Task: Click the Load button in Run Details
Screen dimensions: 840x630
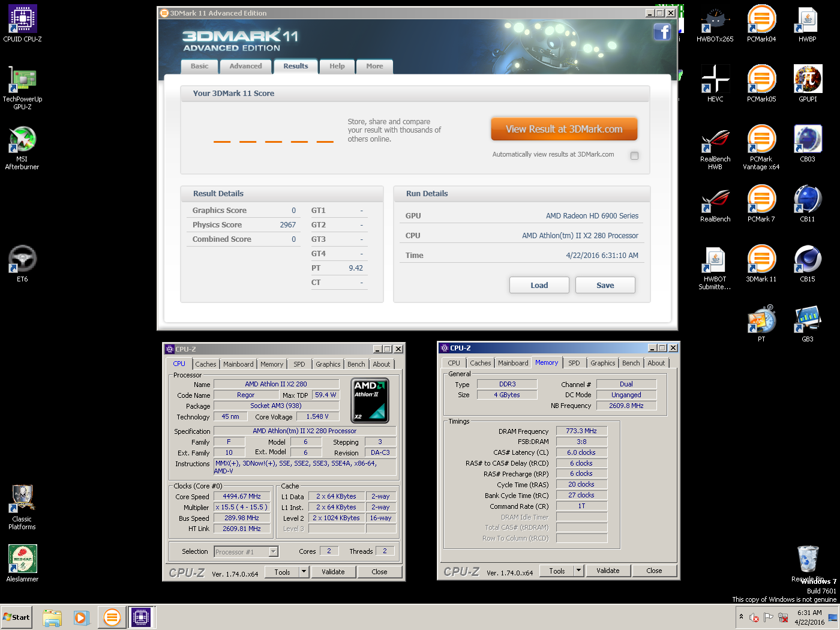Action: 539,285
